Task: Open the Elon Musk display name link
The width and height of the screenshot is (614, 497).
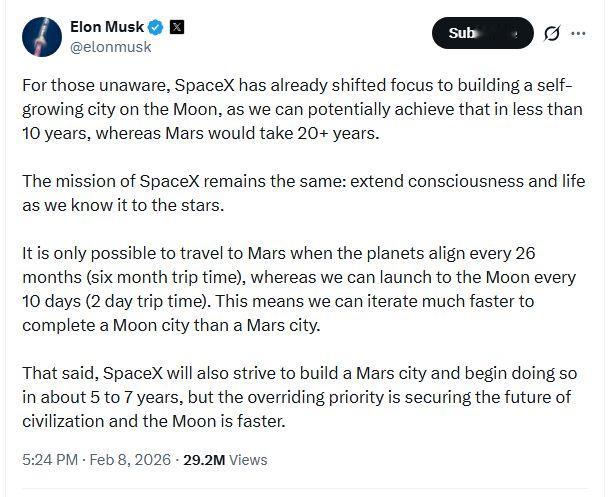Action: pyautogui.click(x=105, y=26)
